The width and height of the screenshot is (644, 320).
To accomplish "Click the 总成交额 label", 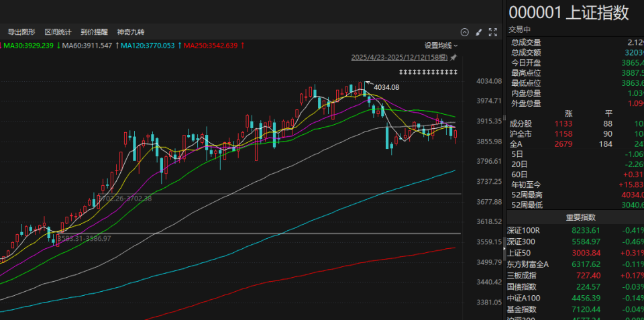I will [x=526, y=52].
